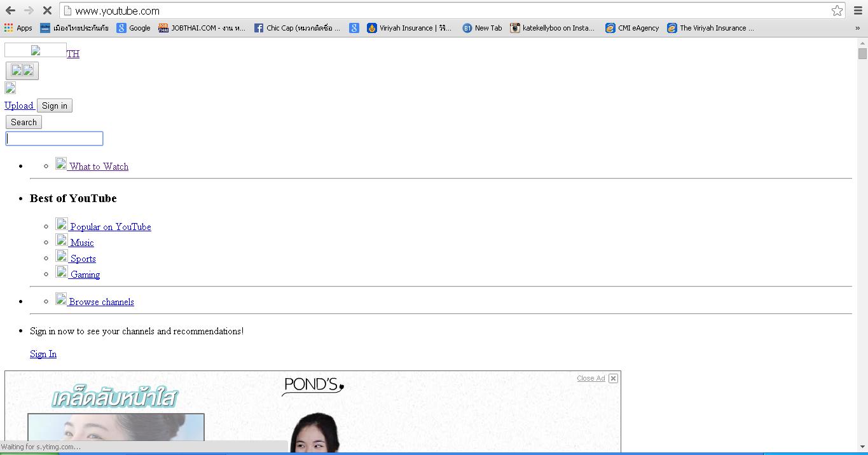Close the ad with the X box
The width and height of the screenshot is (868, 455).
(613, 378)
